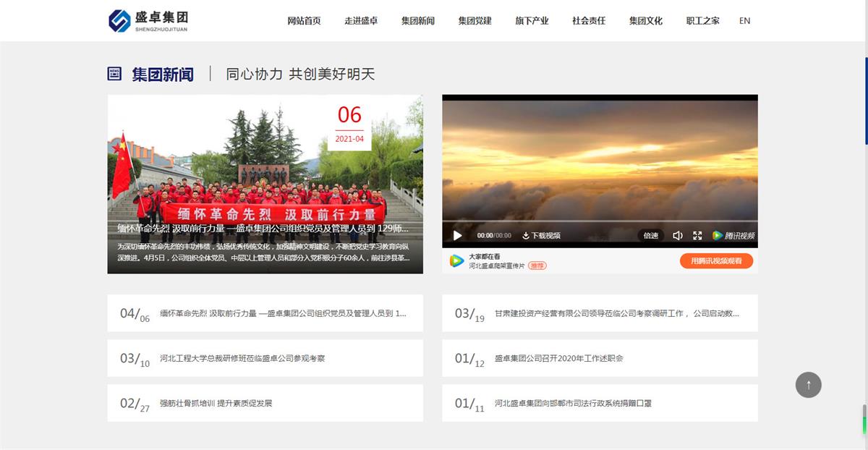Click the 腾讯视频 logo in player controls
This screenshot has height=450, width=868.
coord(733,235)
